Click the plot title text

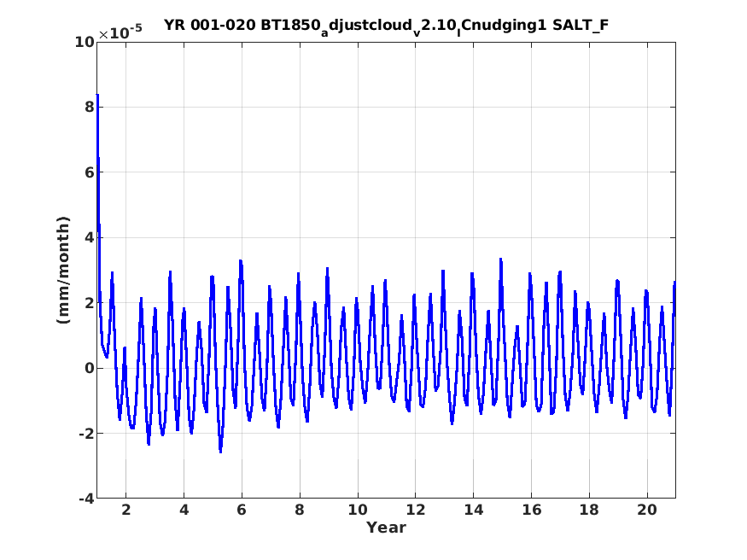pyautogui.click(x=386, y=26)
